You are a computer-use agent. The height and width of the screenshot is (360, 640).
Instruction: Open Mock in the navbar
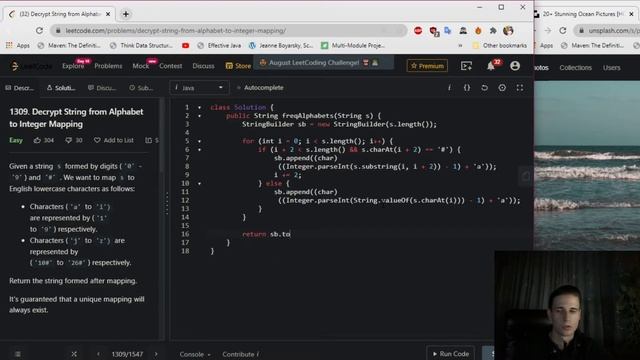pyautogui.click(x=141, y=66)
